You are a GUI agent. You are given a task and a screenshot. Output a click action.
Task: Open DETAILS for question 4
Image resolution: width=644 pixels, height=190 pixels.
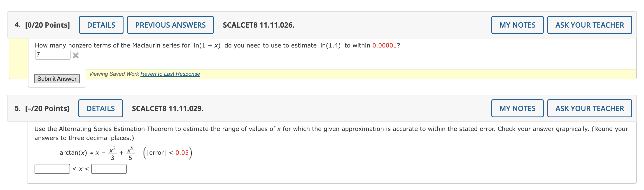[x=101, y=25]
